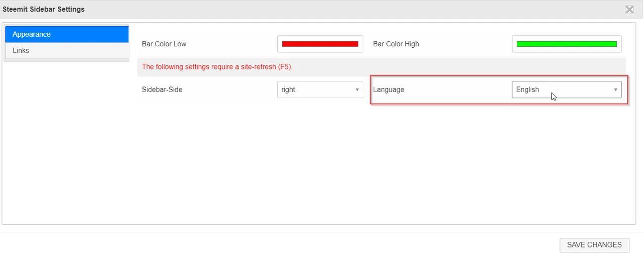Image resolution: width=644 pixels, height=255 pixels.
Task: Click the Bar Color Low label
Action: pyautogui.click(x=164, y=44)
